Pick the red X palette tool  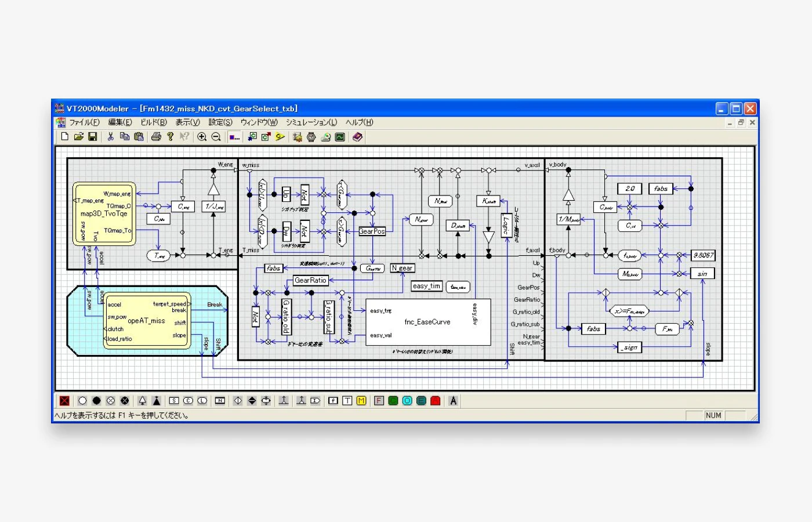coord(64,401)
